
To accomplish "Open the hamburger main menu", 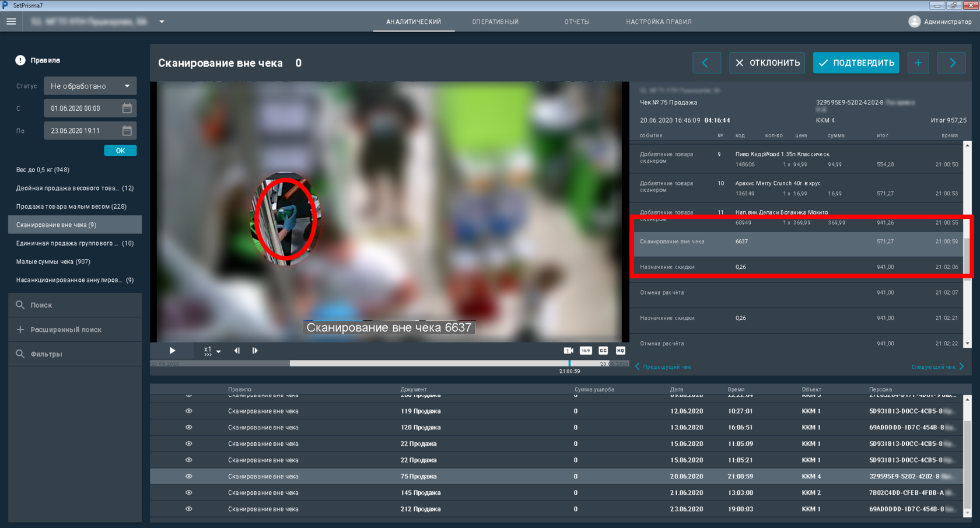I will pos(11,22).
